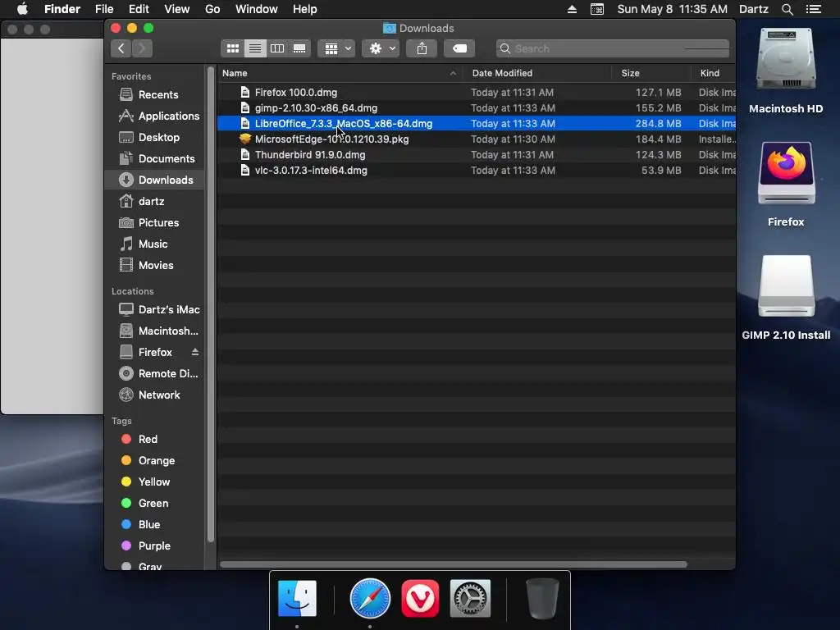Click the horizontal scrollbar in file list
The width and height of the screenshot is (840, 630).
pos(453,564)
